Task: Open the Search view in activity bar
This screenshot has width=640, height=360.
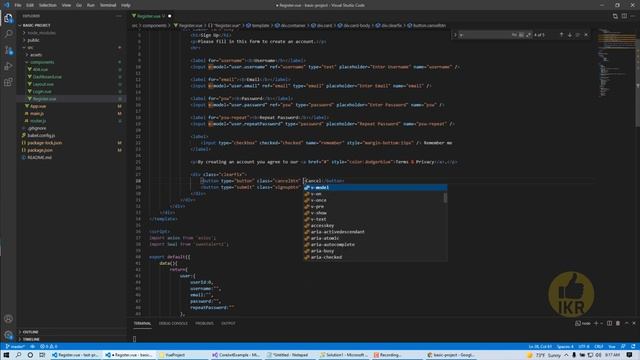Action: pos(8,34)
